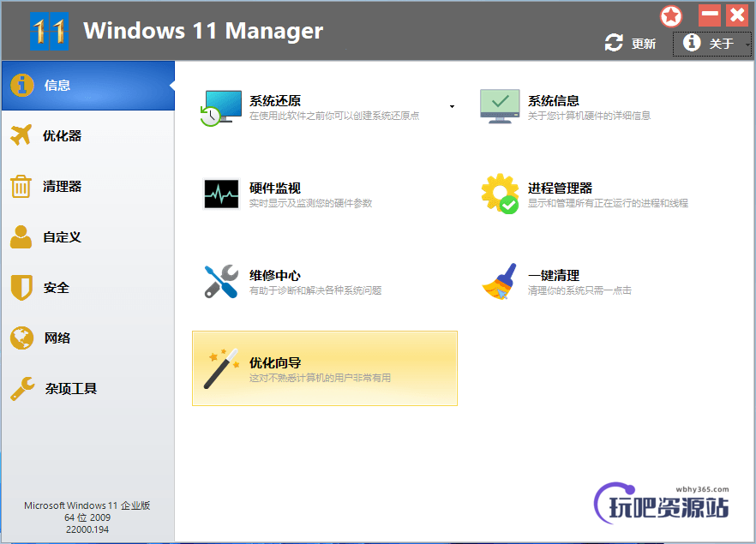Screen dimensions: 756x544
Task: Click text 实时显示及监测您的硬件参数
Action: tap(310, 203)
